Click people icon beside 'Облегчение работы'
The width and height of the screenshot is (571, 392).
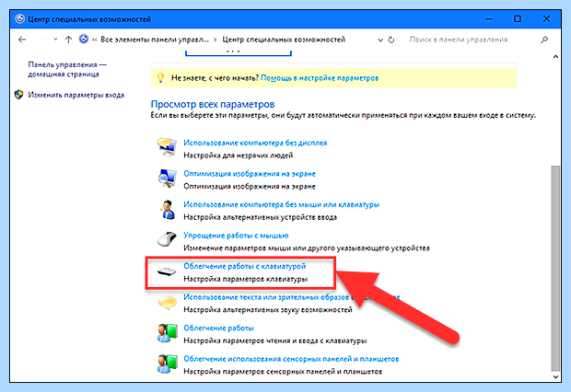167,333
